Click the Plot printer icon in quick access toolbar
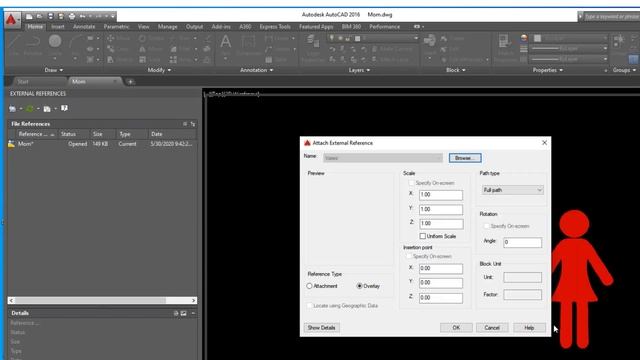The width and height of the screenshot is (640, 360). pos(72,16)
